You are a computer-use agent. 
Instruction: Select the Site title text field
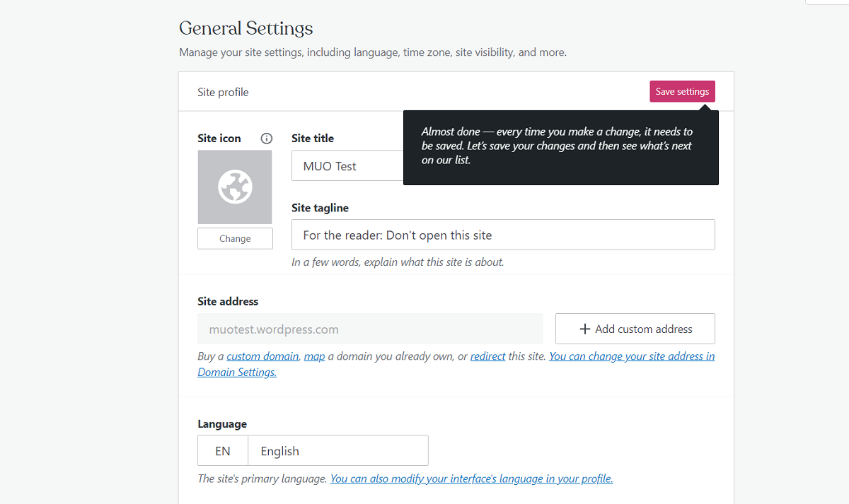coord(347,165)
